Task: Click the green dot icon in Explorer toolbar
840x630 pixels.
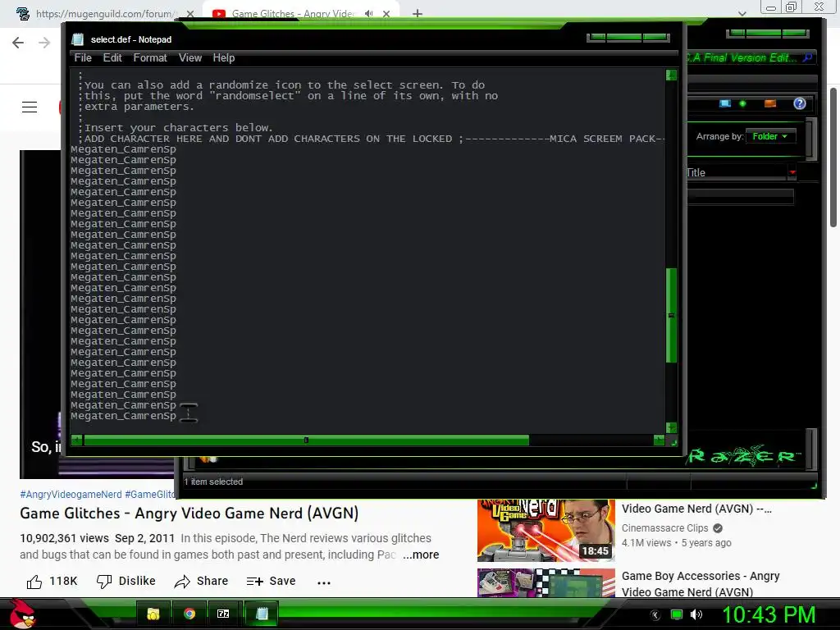Action: pos(742,103)
